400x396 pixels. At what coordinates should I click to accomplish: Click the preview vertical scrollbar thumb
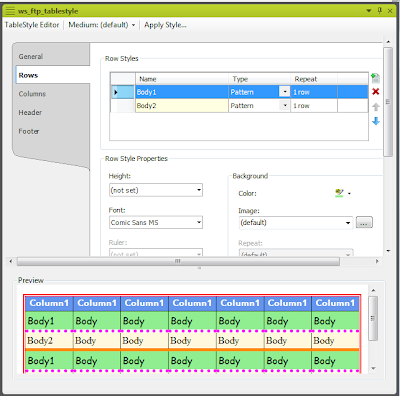tap(373, 318)
